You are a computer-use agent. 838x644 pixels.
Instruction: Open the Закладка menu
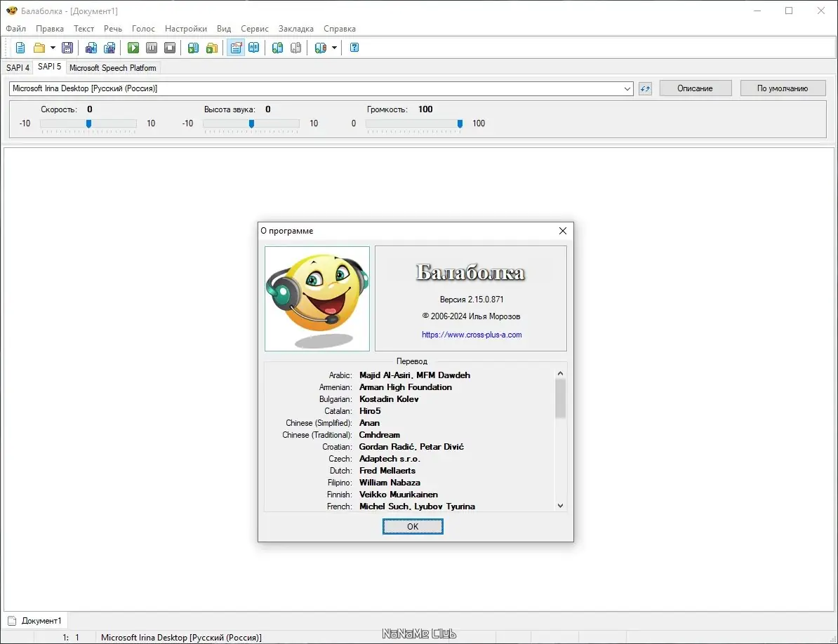pos(296,29)
